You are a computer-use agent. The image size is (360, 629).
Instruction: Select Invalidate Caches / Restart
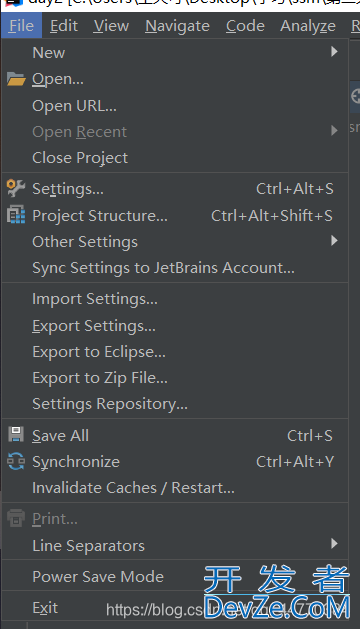(x=175, y=488)
